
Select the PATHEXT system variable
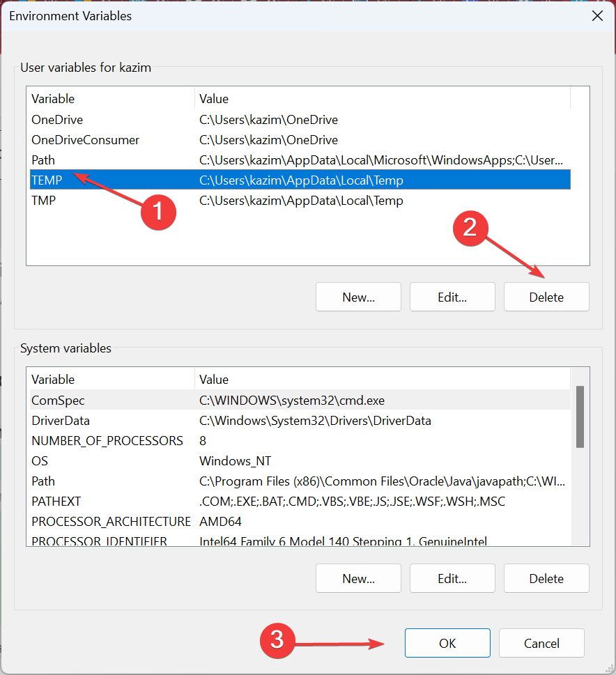(300, 502)
